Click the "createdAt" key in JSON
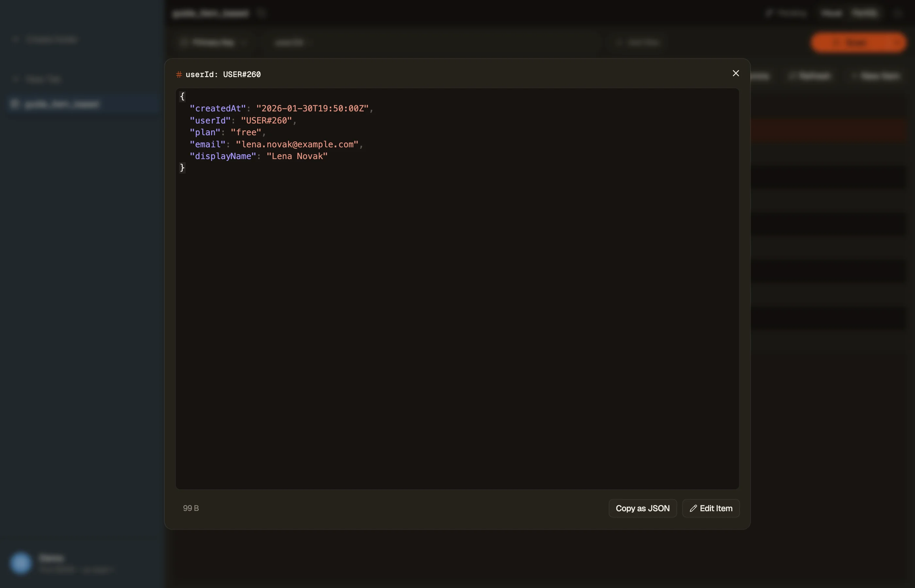 218,108
